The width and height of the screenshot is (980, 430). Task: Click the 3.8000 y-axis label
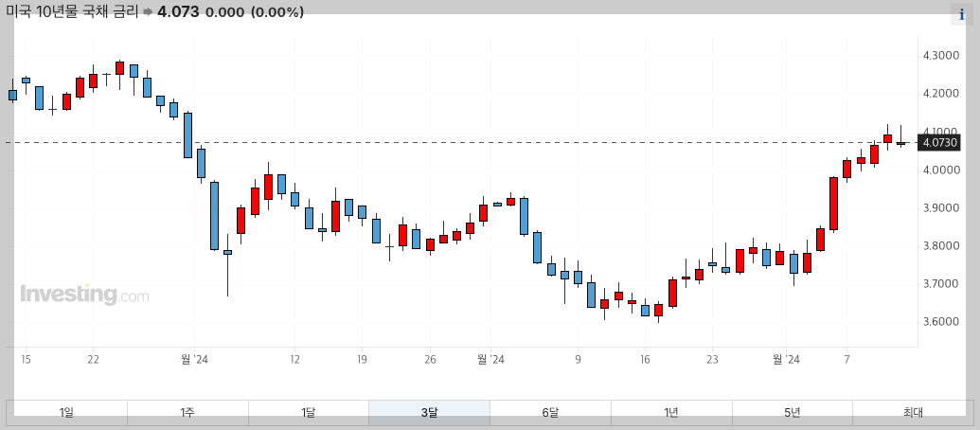point(940,246)
